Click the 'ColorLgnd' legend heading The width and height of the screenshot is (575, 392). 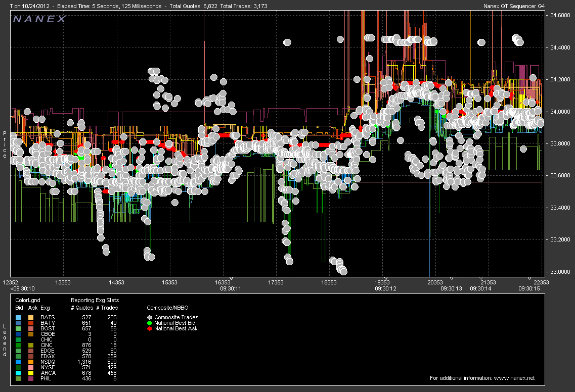click(x=28, y=301)
